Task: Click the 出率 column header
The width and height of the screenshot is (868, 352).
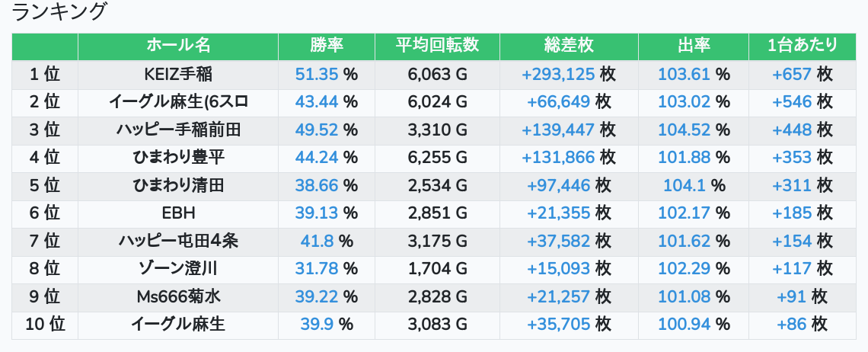Action: [x=693, y=46]
